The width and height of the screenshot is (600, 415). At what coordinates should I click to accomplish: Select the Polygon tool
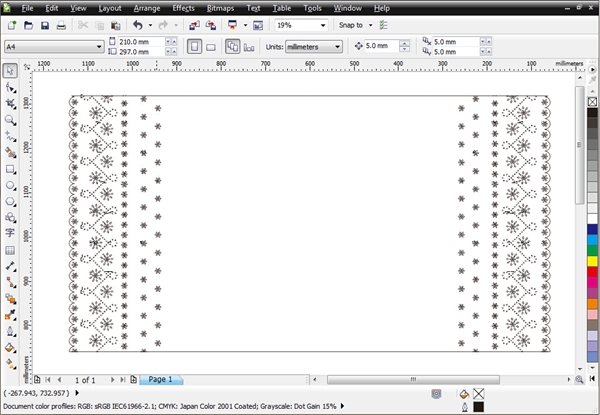click(10, 202)
